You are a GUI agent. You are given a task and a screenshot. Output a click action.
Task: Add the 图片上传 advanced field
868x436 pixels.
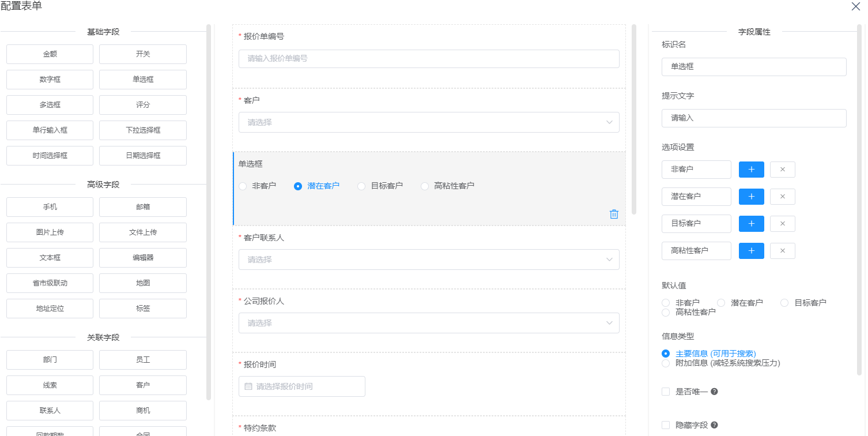click(50, 232)
